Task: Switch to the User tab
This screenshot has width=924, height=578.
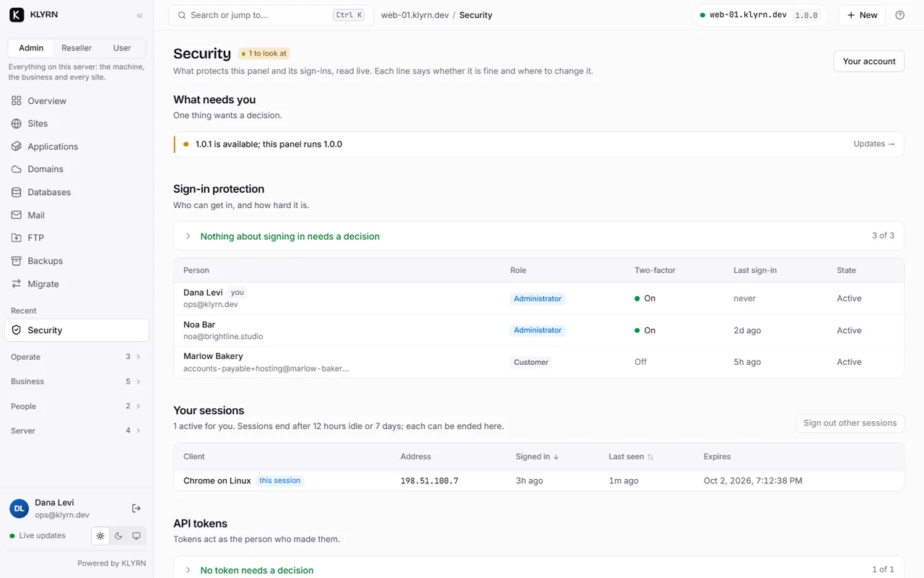Action: pos(122,48)
